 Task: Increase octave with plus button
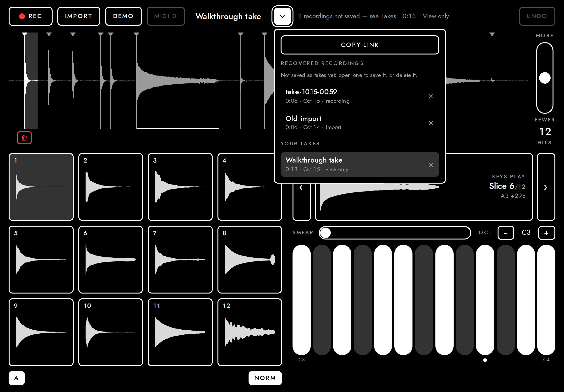(546, 233)
